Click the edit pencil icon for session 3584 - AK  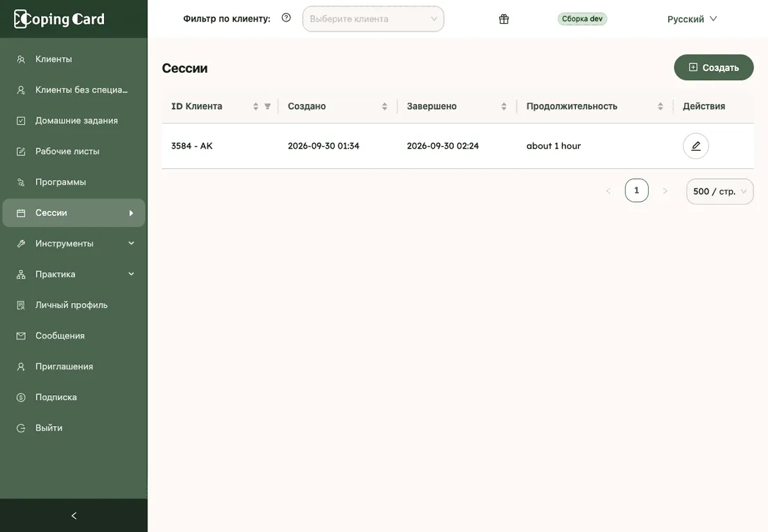point(695,146)
